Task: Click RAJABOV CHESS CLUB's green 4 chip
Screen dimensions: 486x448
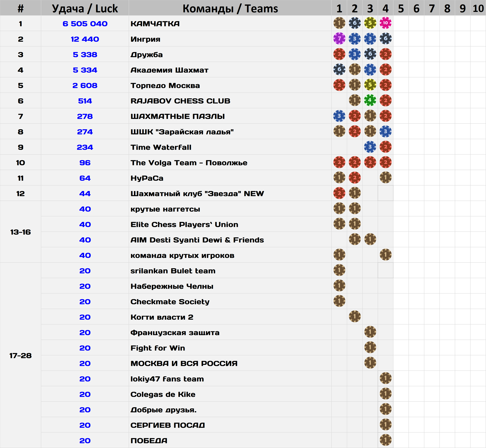Action: coord(370,100)
